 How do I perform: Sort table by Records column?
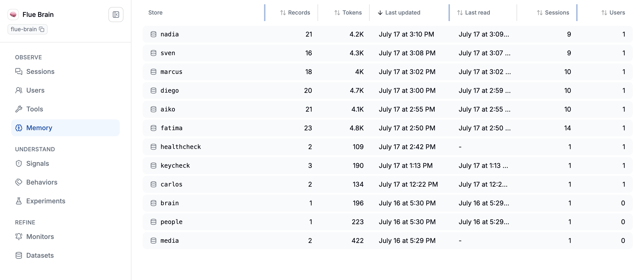point(295,12)
